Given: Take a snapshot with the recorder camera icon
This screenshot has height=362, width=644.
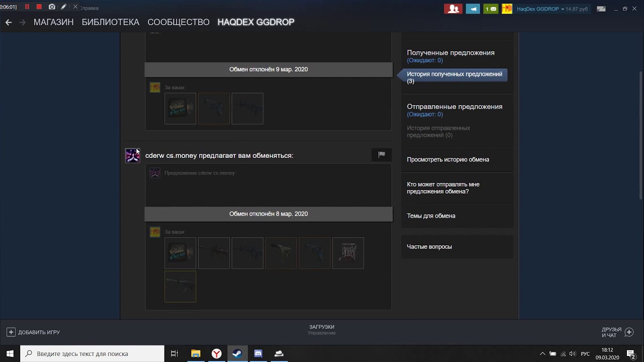Looking at the screenshot, I should [52, 7].
